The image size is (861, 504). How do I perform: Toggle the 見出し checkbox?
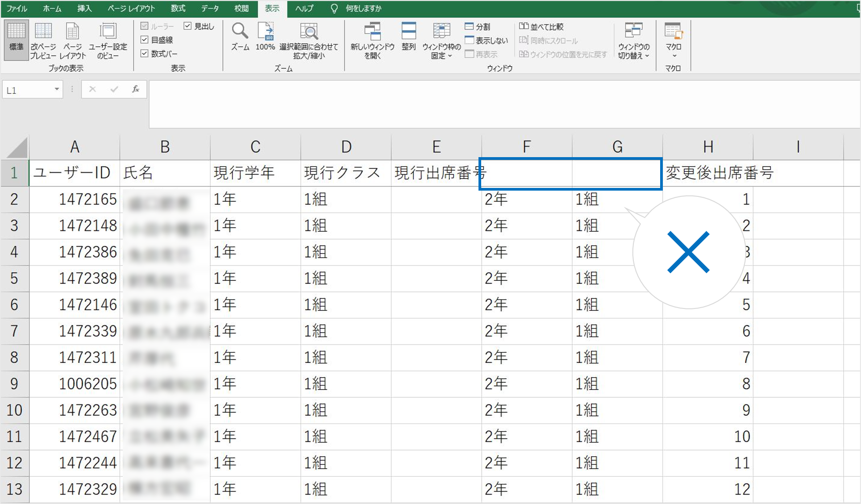coord(188,26)
